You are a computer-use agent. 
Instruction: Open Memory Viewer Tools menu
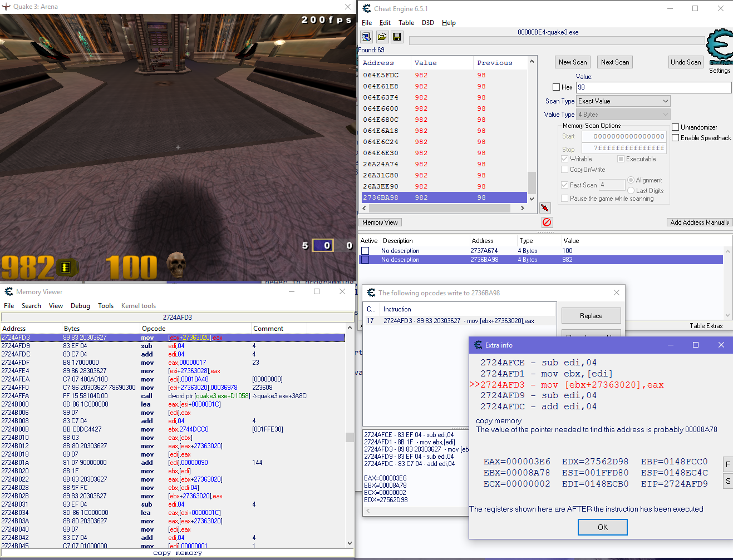pos(106,306)
